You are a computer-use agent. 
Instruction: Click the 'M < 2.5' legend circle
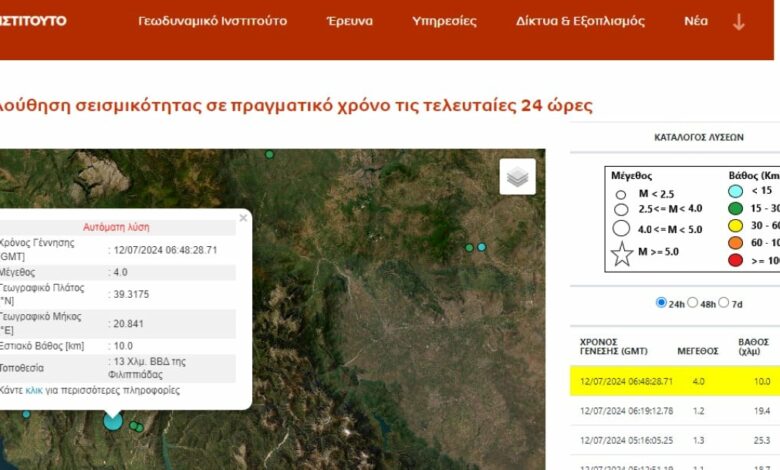(620, 194)
